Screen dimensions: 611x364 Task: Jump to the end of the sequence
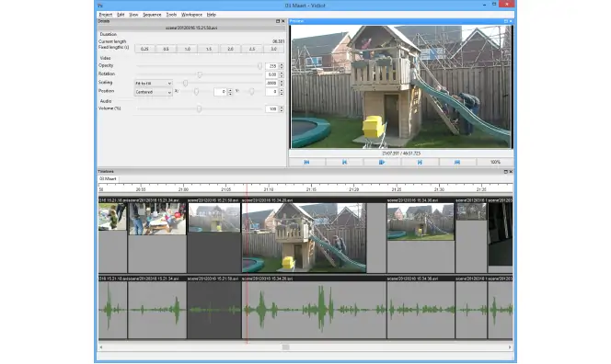click(457, 162)
